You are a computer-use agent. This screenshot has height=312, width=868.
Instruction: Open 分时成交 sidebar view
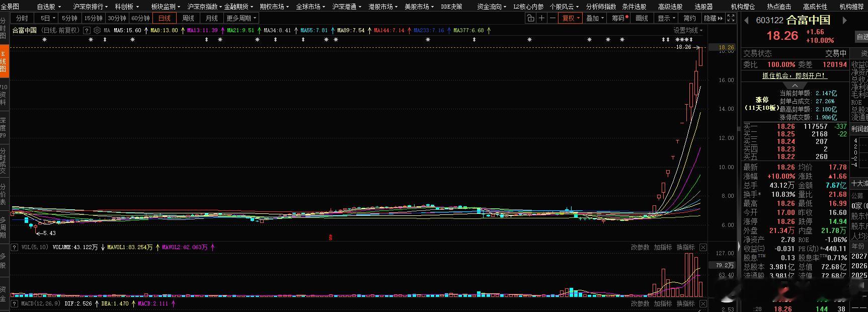point(4,161)
